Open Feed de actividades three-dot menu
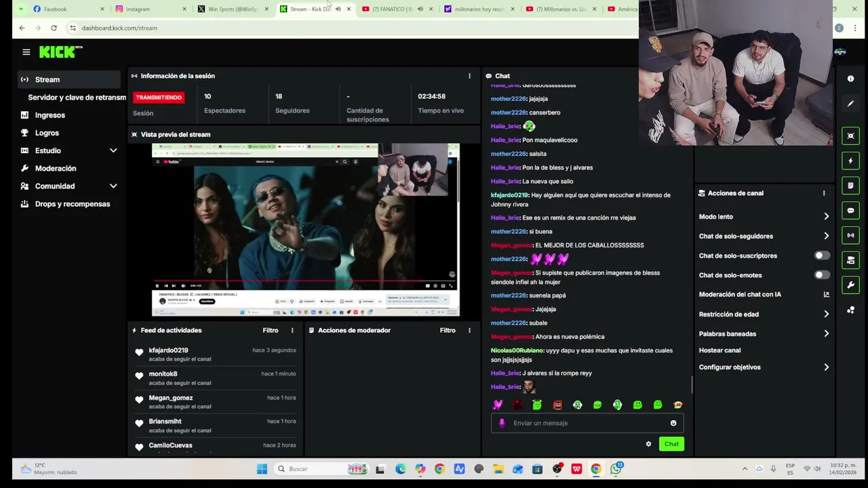 [292, 330]
